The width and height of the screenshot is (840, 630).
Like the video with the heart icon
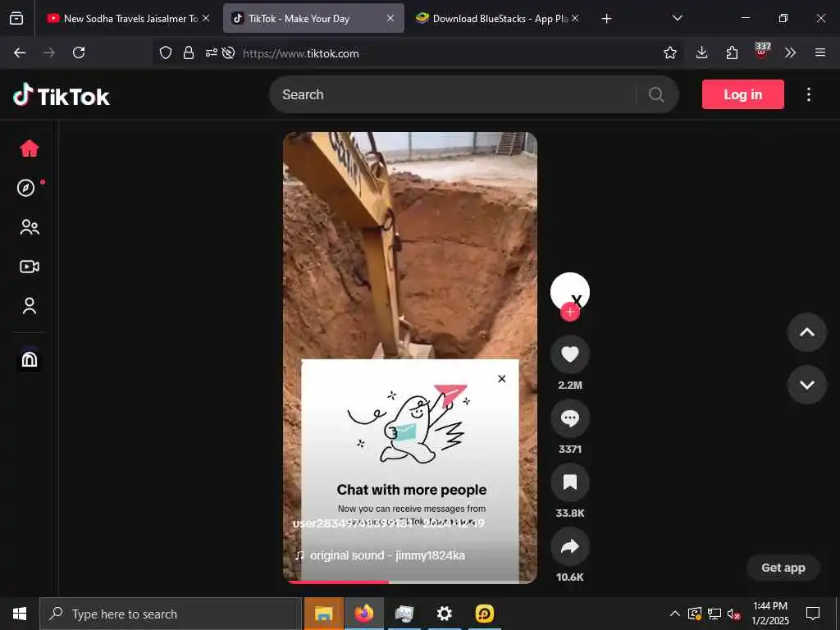coord(570,354)
